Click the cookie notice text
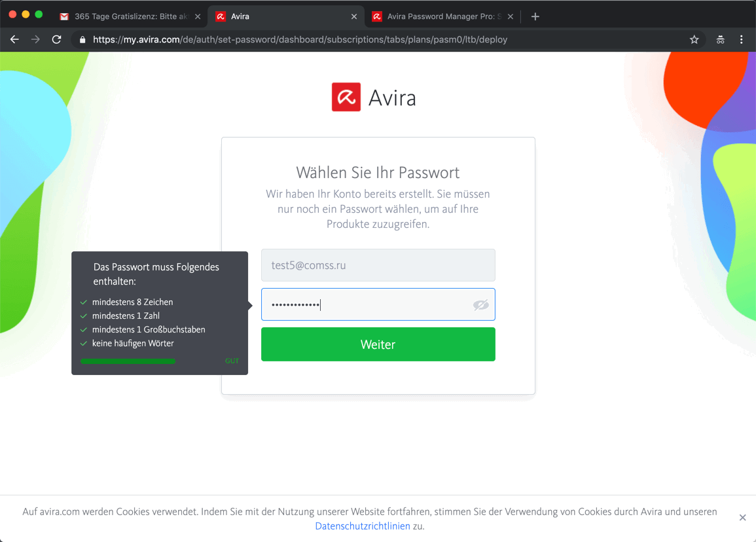 (x=370, y=518)
